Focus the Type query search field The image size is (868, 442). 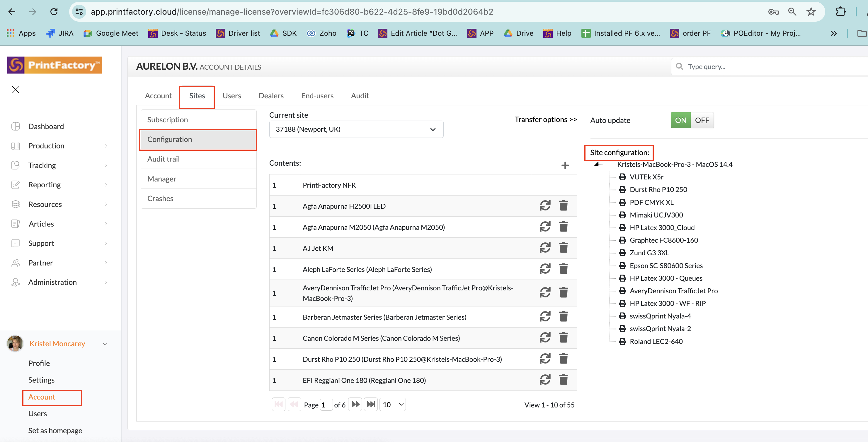(x=770, y=67)
